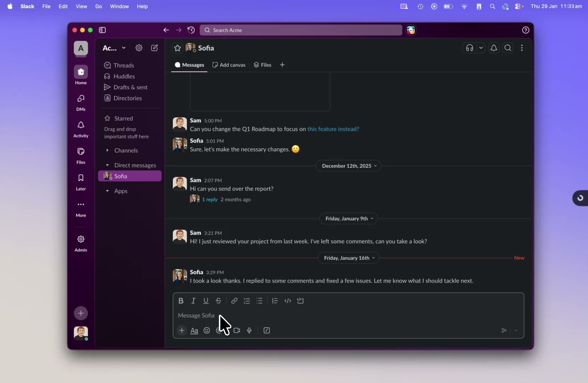View the 1 reply thread
The image size is (588, 383).
click(210, 200)
